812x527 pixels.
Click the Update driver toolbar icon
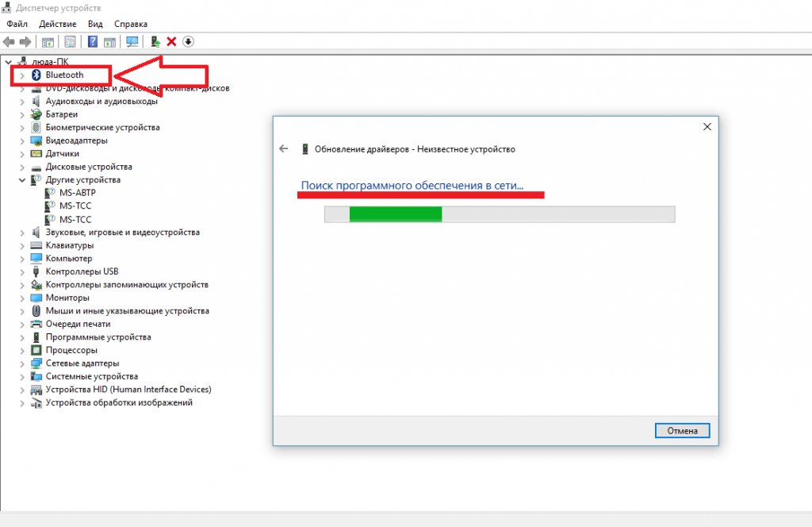[x=155, y=41]
